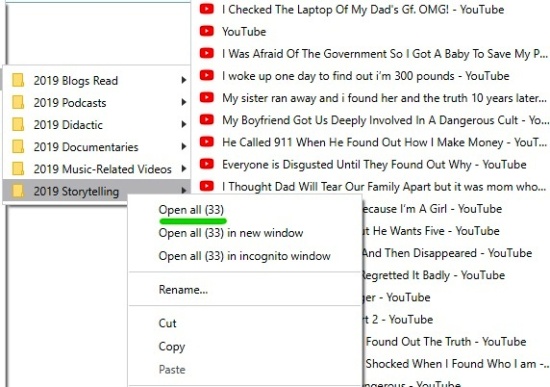
Task: Expand 2019 Blogs Read submenu arrow
Action: tap(183, 80)
